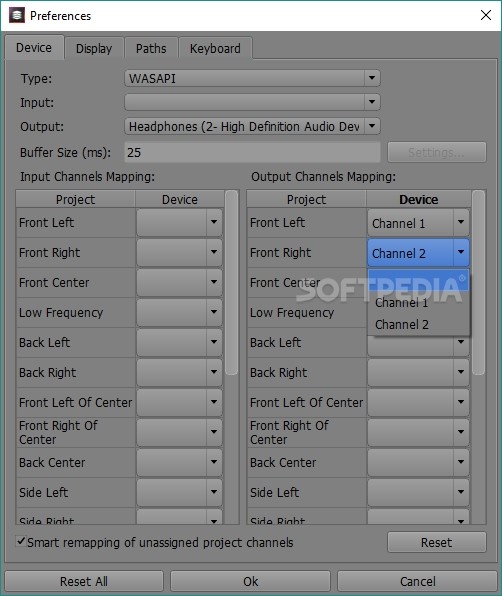This screenshot has width=502, height=596.
Task: Click input mapping Device column header
Action: pyautogui.click(x=180, y=199)
